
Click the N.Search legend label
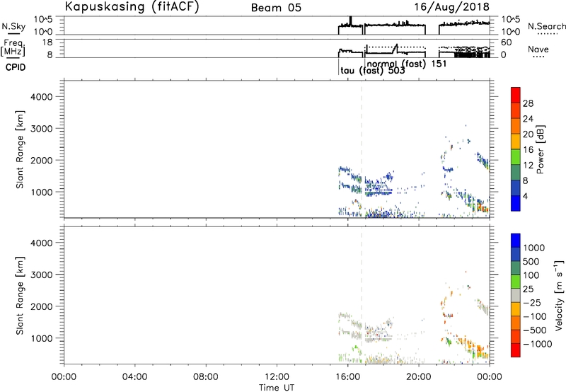(x=546, y=26)
